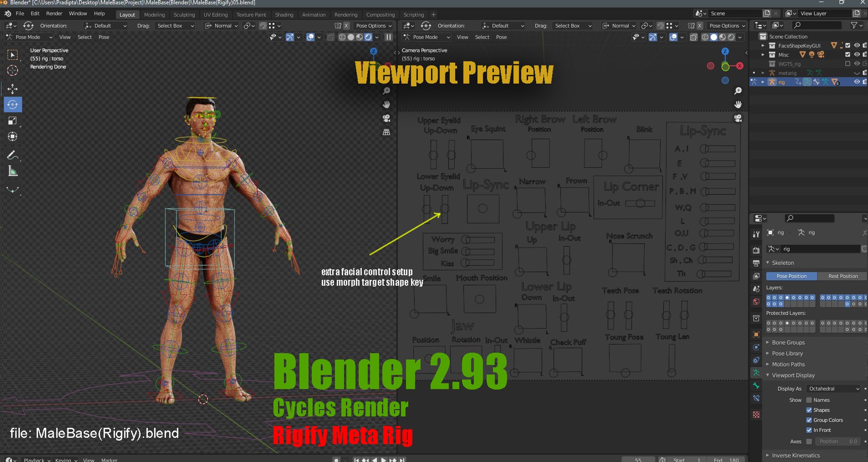868x462 pixels.
Task: Open left viewport Pose Options button
Action: click(374, 26)
